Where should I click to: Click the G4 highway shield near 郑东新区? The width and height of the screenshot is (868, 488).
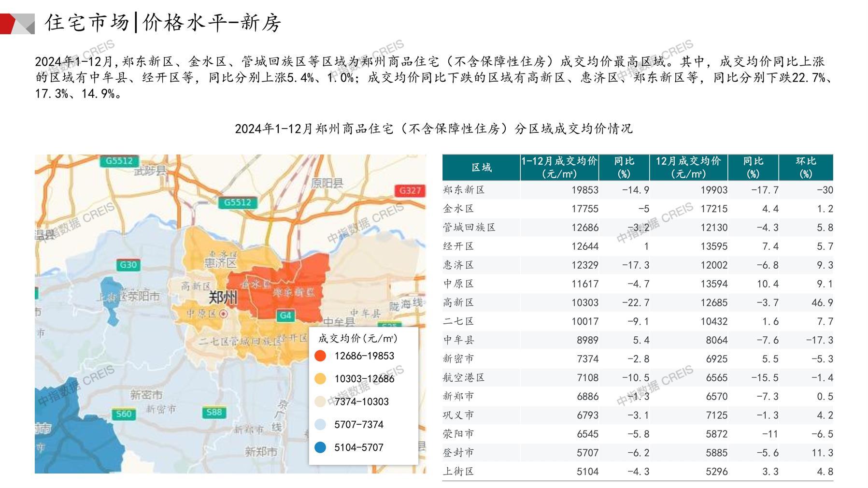click(x=285, y=316)
